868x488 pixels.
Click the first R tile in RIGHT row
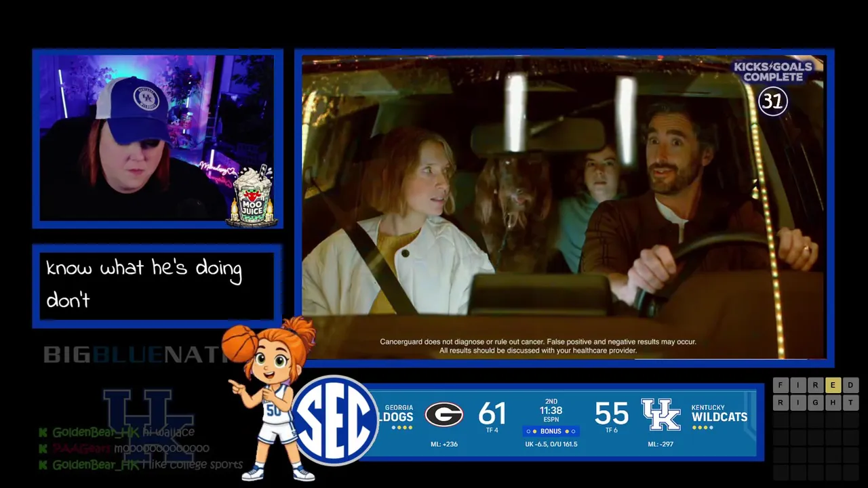780,403
